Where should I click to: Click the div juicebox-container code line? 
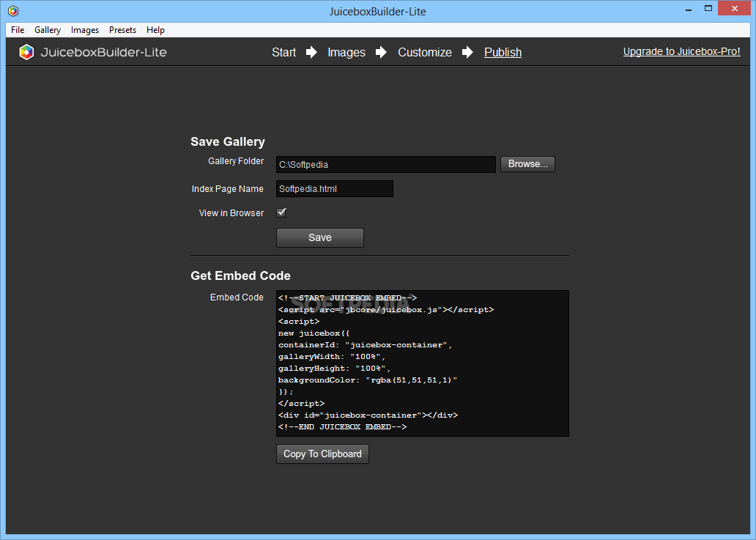point(368,415)
